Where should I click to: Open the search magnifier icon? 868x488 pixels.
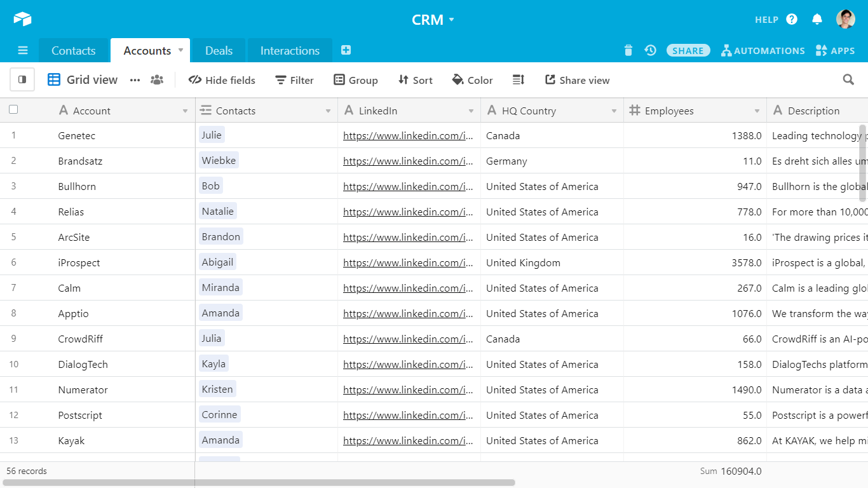848,79
